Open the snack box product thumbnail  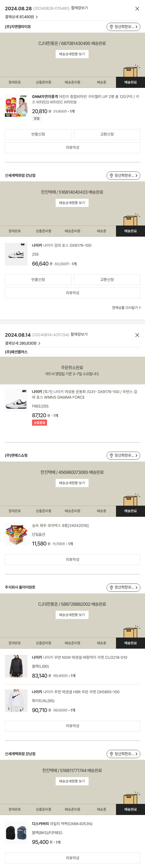pyautogui.click(x=16, y=534)
